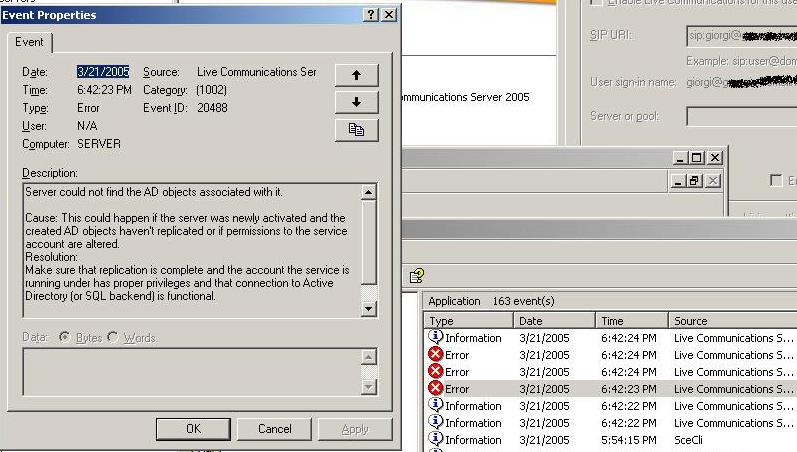Screen dimensions: 797x452
Task: Restore the inner MDI child window button
Action: pos(695,181)
